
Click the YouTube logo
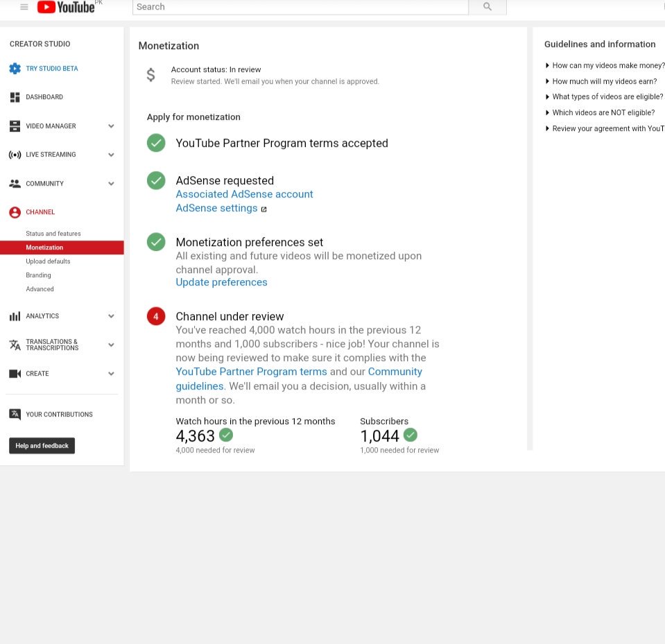tap(66, 7)
